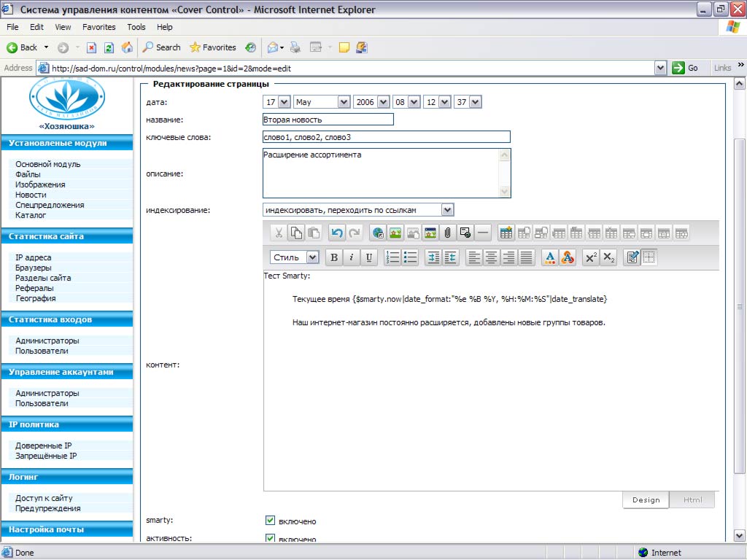Disable the smarty checkbox
This screenshot has width=747, height=560.
click(270, 521)
